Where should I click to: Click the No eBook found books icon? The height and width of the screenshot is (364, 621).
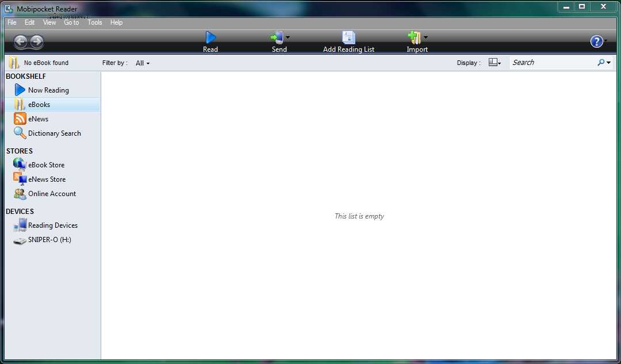click(x=14, y=63)
